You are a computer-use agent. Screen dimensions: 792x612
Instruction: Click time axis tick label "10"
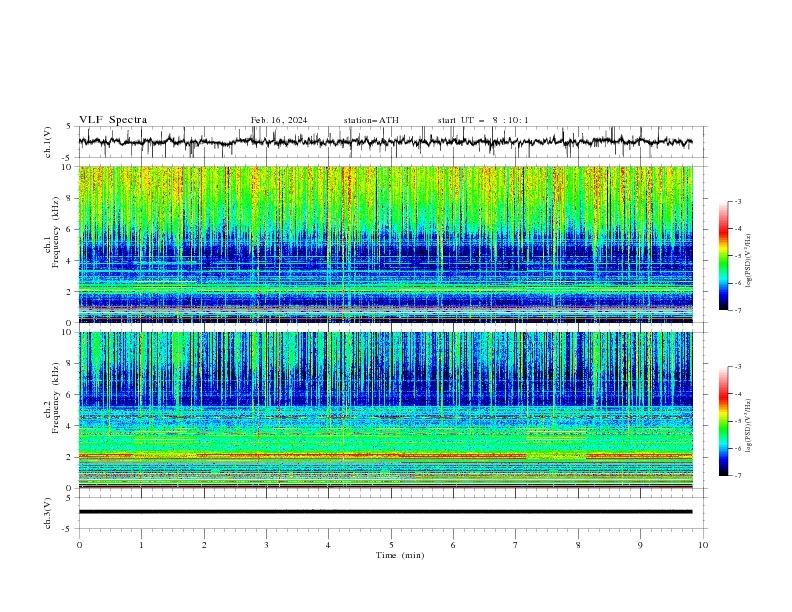coord(703,545)
